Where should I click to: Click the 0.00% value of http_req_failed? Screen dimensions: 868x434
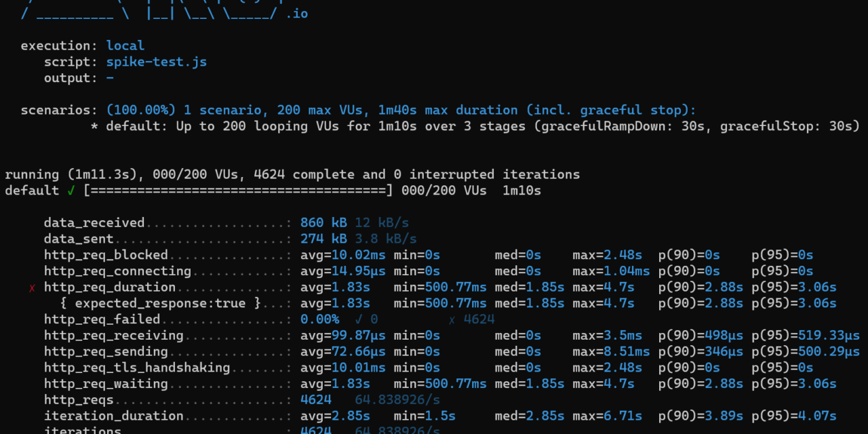[x=319, y=319]
